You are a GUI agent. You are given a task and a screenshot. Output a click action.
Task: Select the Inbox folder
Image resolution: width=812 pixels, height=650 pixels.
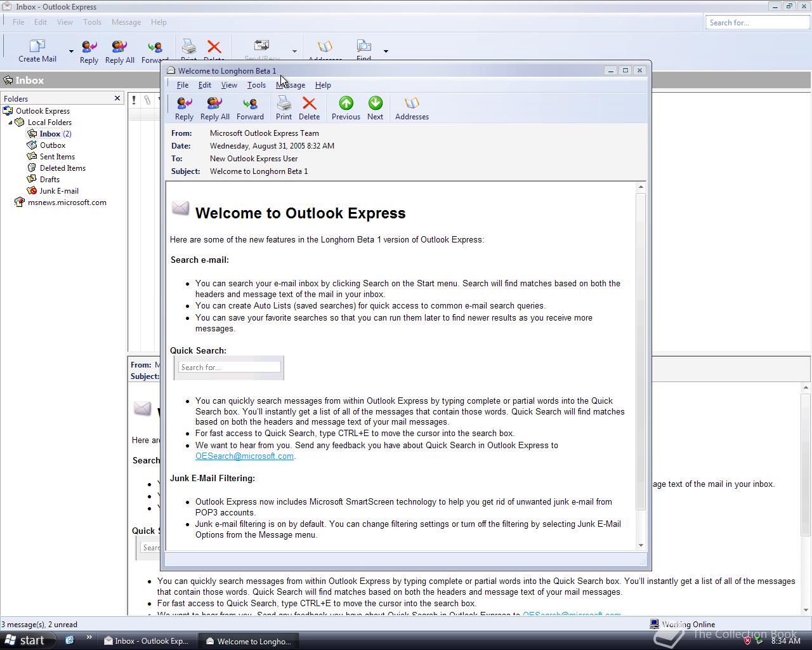pyautogui.click(x=49, y=134)
